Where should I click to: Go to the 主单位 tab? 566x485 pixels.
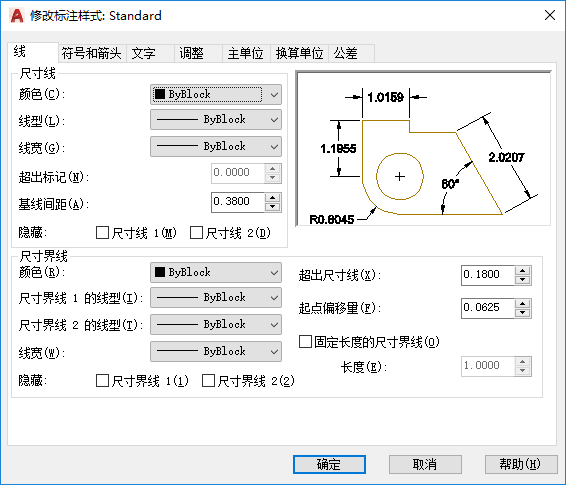tap(246, 53)
